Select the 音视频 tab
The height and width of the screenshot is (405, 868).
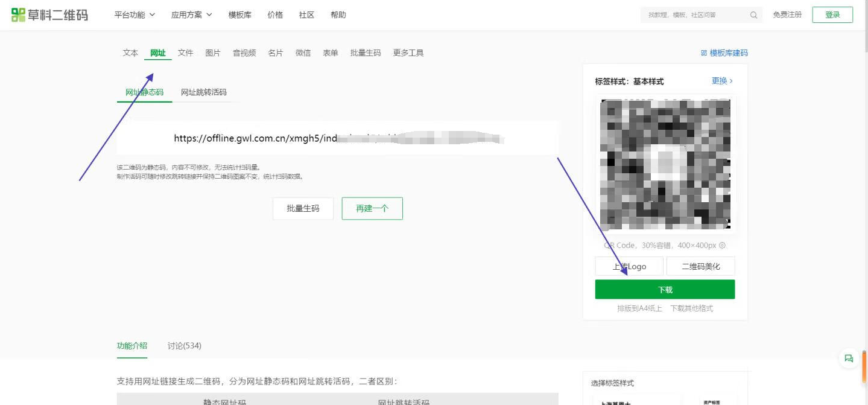244,53
